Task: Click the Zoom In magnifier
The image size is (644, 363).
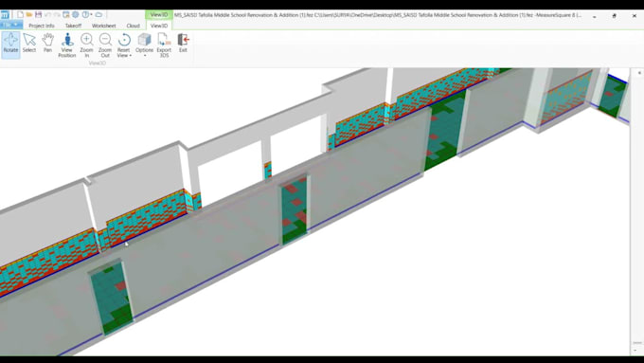Action: tap(87, 45)
